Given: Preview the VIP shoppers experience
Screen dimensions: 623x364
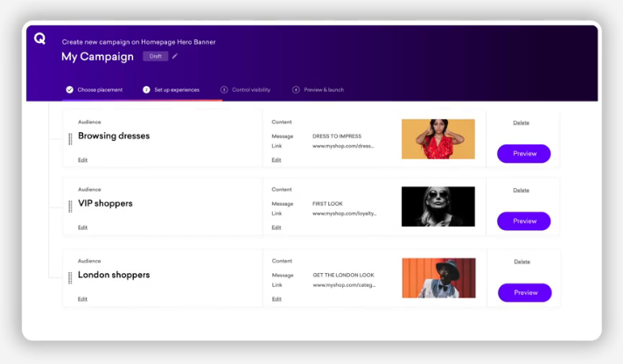Looking at the screenshot, I should (523, 221).
